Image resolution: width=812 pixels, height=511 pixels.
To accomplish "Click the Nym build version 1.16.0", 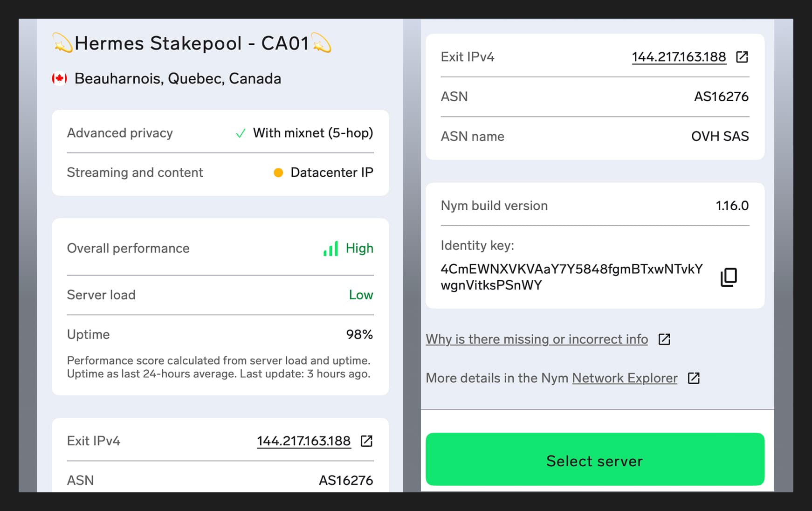I will click(x=732, y=206).
